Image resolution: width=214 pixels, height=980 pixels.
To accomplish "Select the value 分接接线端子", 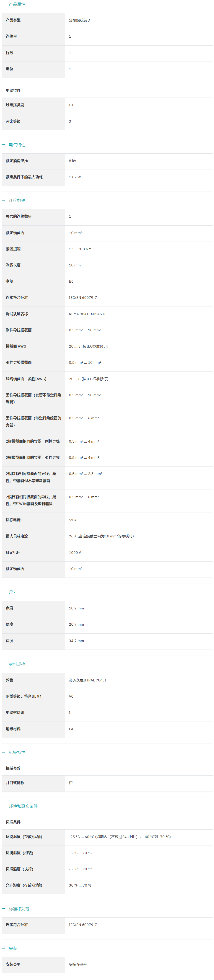I will (80, 20).
